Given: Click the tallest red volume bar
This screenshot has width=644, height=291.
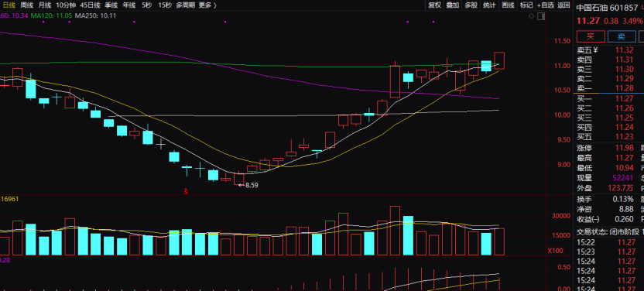Looking at the screenshot, I should 395,231.
